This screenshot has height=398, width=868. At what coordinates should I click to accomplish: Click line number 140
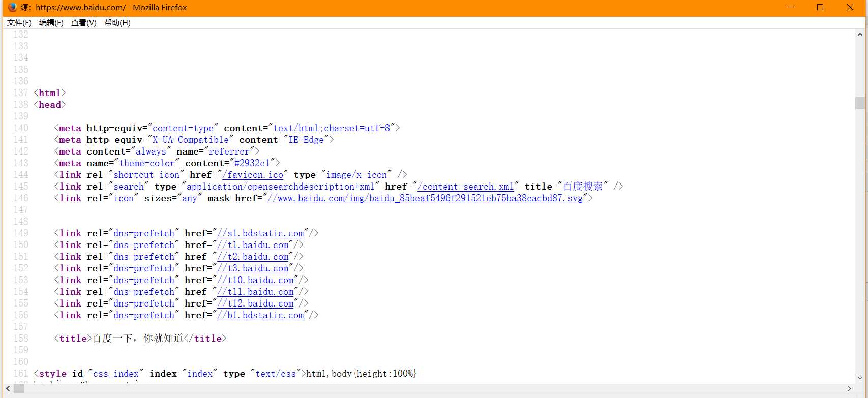[21, 128]
